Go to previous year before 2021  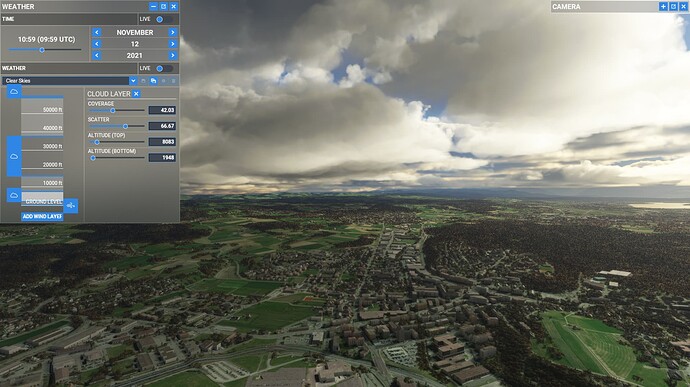(x=97, y=55)
